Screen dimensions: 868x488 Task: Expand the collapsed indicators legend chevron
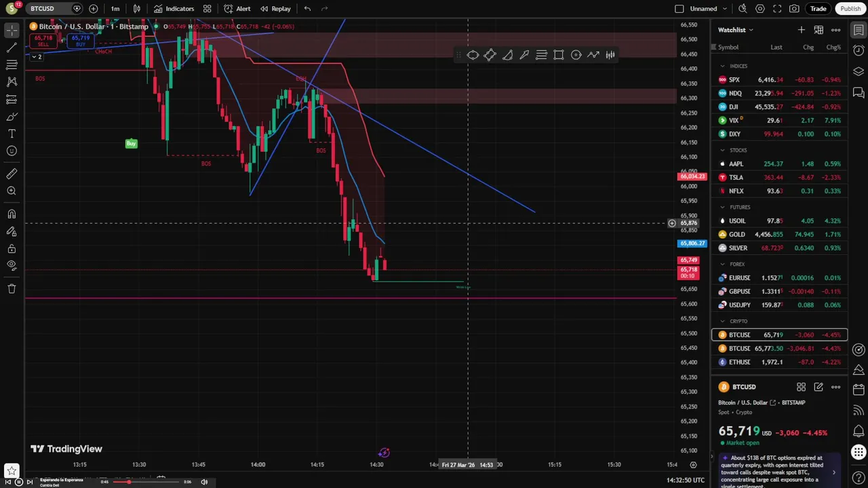point(37,57)
